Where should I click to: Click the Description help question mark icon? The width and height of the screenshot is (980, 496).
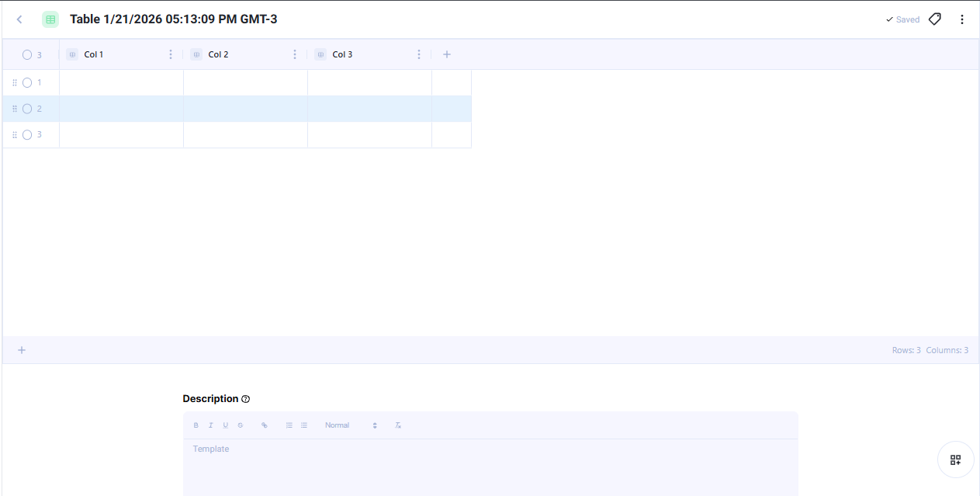tap(246, 399)
